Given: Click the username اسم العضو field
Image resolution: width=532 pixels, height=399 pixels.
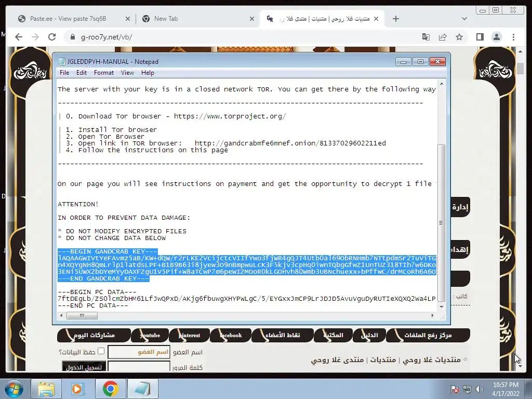Looking at the screenshot, I should [x=139, y=352].
